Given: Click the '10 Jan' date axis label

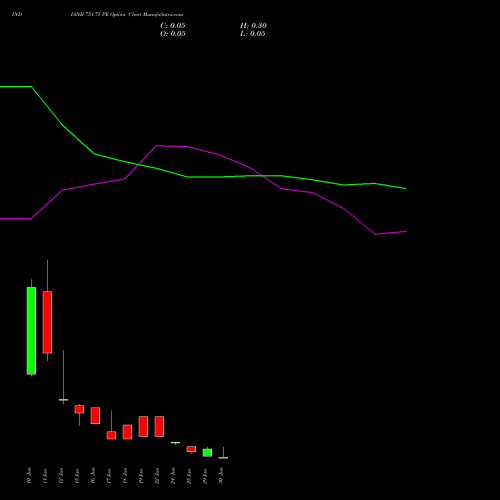Looking at the screenshot, I should pos(29,476).
